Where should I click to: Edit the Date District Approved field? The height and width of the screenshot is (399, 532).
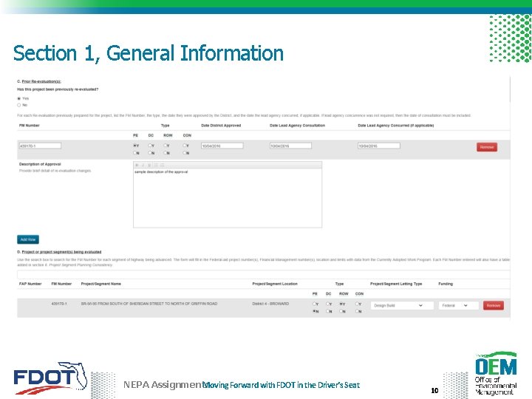[x=222, y=146]
